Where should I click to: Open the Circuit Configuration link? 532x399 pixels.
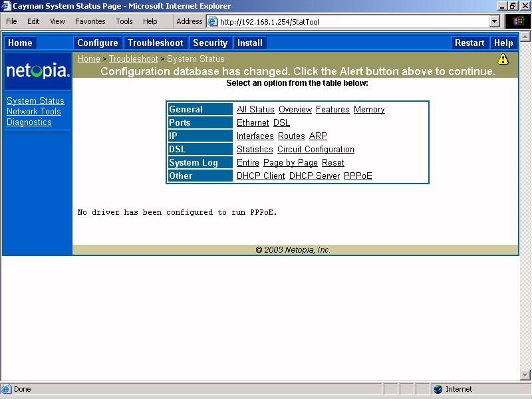click(315, 149)
